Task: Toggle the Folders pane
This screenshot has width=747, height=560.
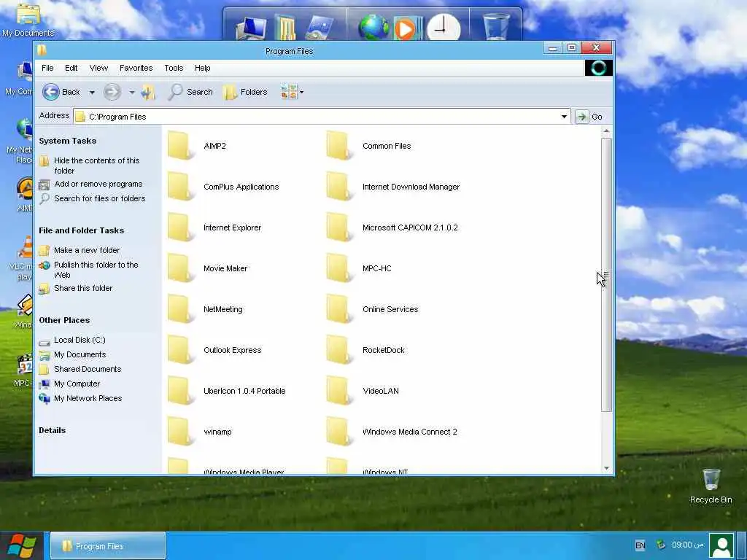Action: pyautogui.click(x=245, y=92)
